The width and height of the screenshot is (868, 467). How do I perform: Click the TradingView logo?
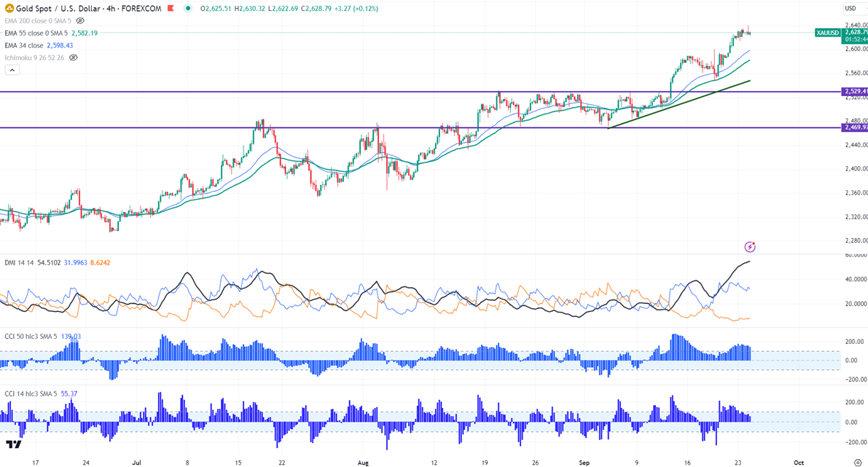click(x=14, y=444)
